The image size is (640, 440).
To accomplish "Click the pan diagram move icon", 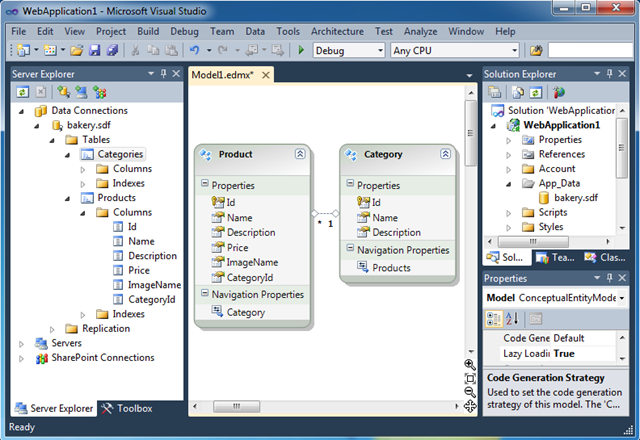I will (470, 406).
